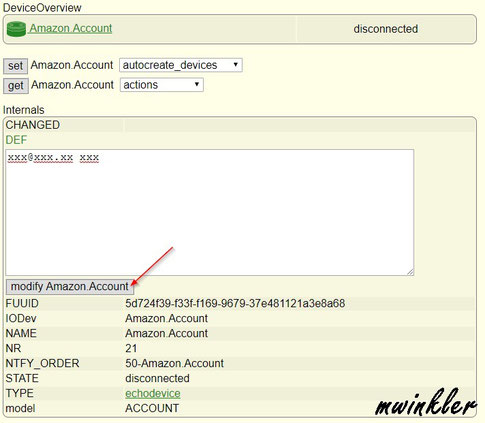Click the FUUID label
This screenshot has width=485, height=423.
point(22,303)
